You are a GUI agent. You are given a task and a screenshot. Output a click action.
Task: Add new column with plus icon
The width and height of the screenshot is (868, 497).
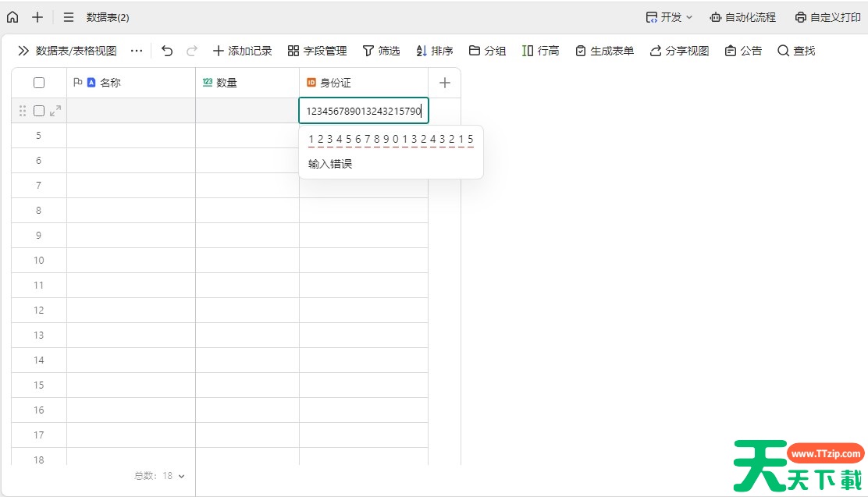[445, 83]
